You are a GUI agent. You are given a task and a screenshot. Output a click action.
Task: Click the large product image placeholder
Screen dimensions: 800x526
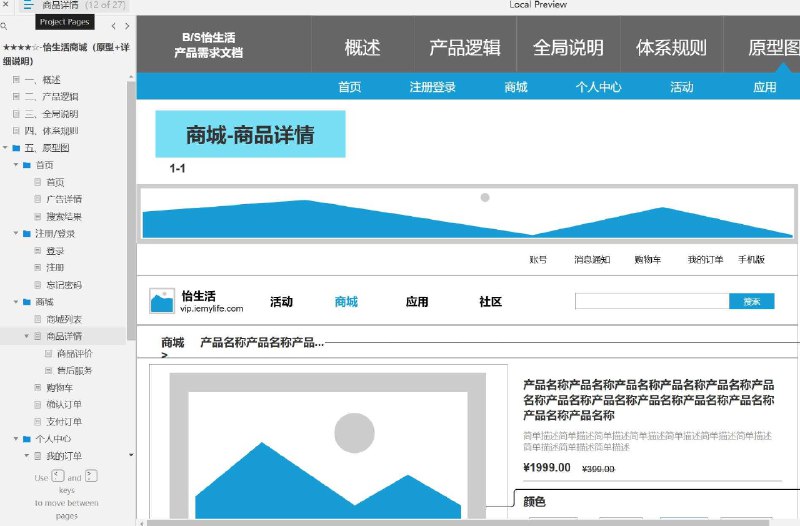(328, 445)
